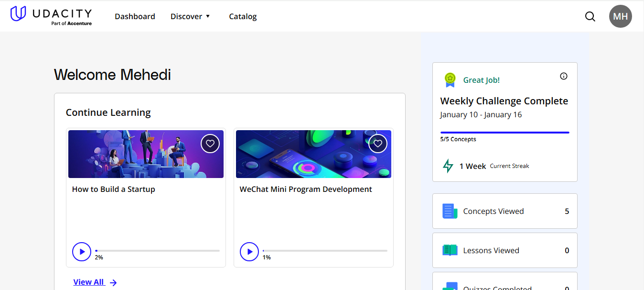Screen dimensions: 644x290
Task: Favorite How to Build a Startup course
Action: (x=210, y=144)
